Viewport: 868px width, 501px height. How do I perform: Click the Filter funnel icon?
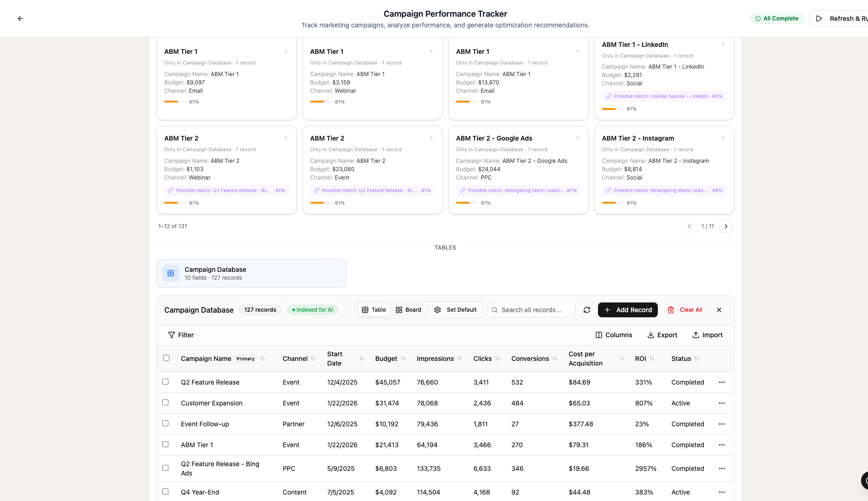tap(172, 334)
